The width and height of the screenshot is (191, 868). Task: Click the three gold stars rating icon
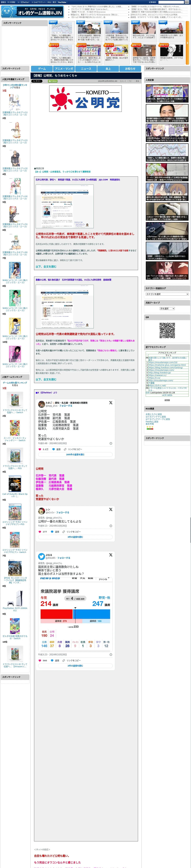[x=150, y=427]
